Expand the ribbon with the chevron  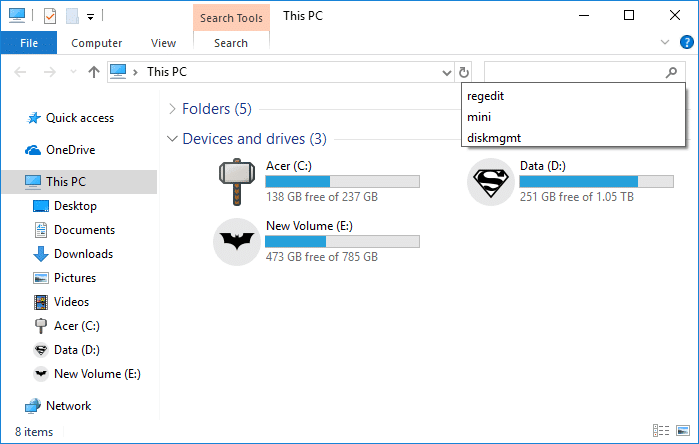[665, 42]
